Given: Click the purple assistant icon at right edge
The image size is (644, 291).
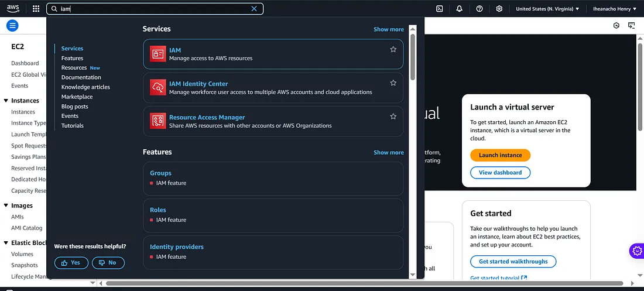Looking at the screenshot, I should click(637, 251).
